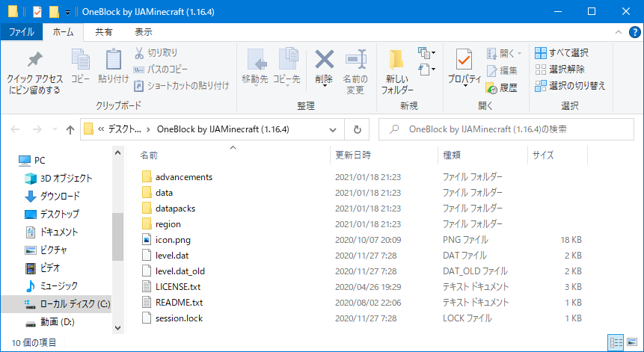Click the デスクト... breadcrumb in the address bar
Viewport: 644px width, 352px height.
(x=124, y=129)
